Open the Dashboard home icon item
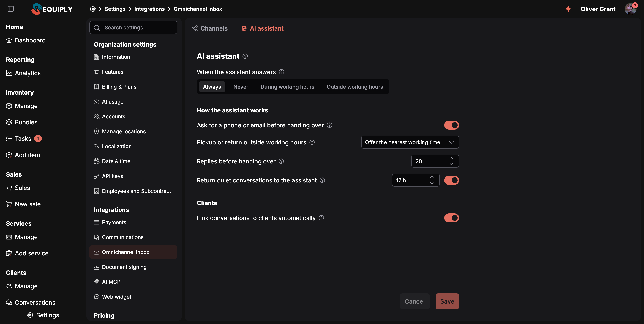The width and height of the screenshot is (644, 324). pyautogui.click(x=26, y=40)
